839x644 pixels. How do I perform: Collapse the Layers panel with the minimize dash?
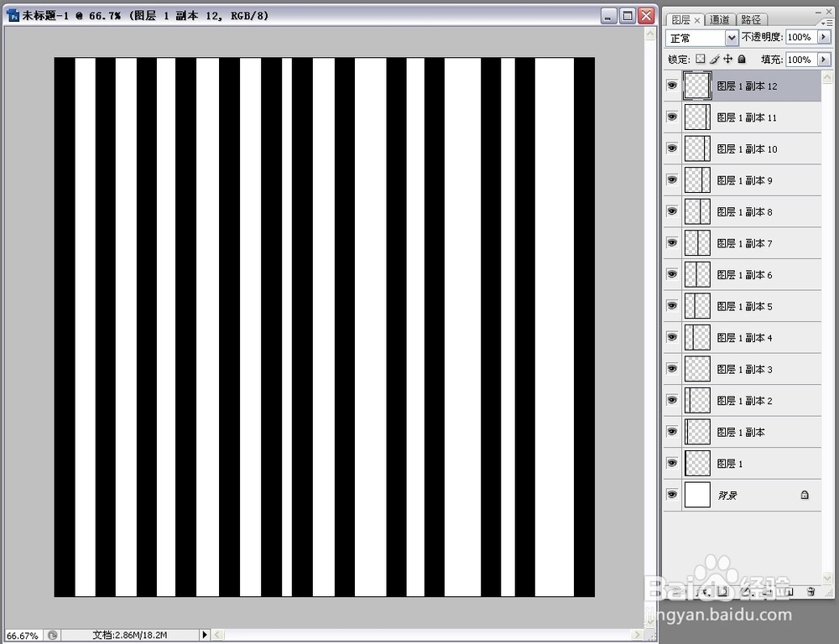[x=819, y=12]
